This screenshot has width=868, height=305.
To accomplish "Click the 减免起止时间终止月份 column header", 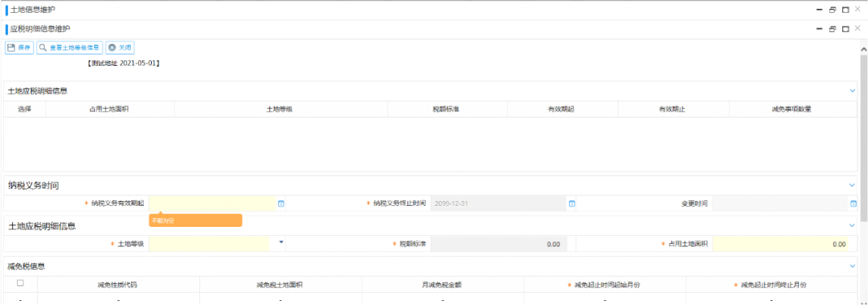I will click(x=771, y=285).
